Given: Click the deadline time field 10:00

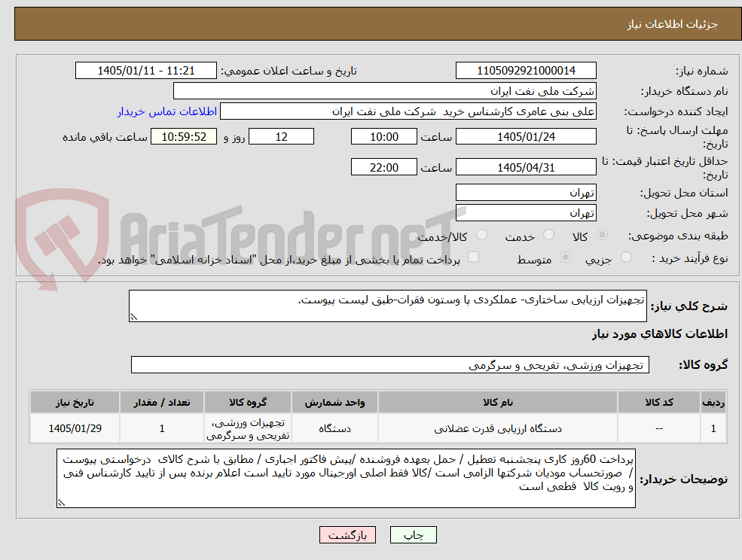Looking at the screenshot, I should pos(383,137).
